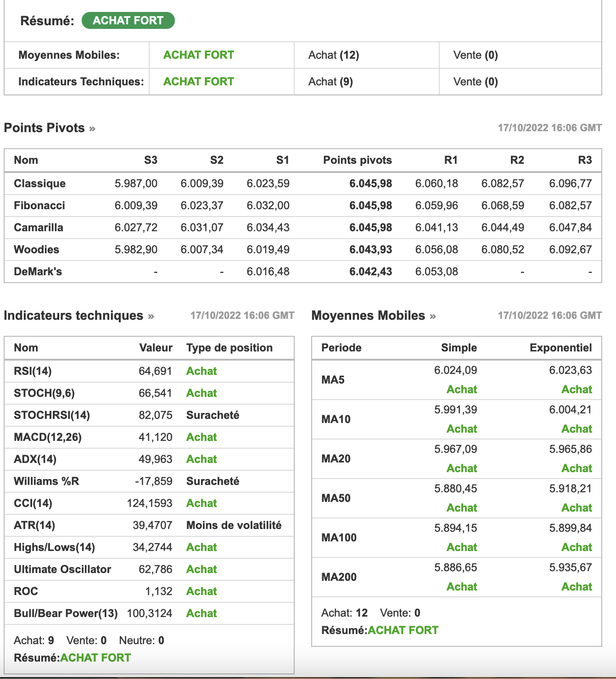616x679 pixels.
Task: Click the chevron beside Moyennes Mobiles heading
Action: click(433, 316)
